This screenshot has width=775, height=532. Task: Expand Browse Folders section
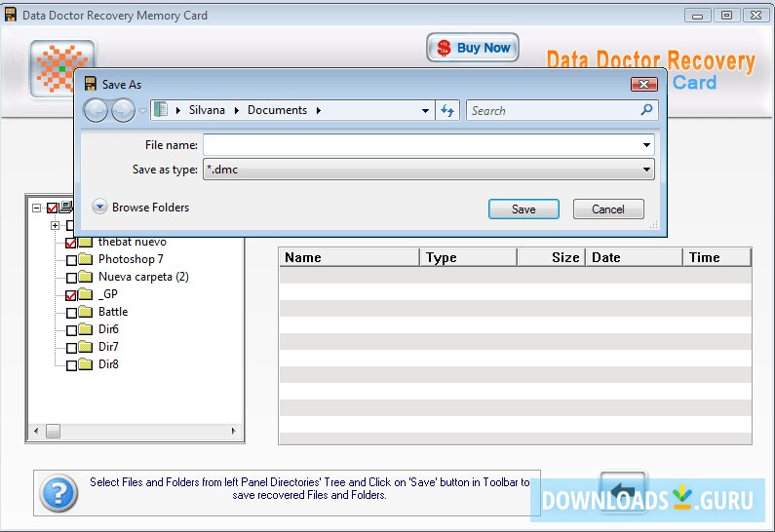[141, 207]
